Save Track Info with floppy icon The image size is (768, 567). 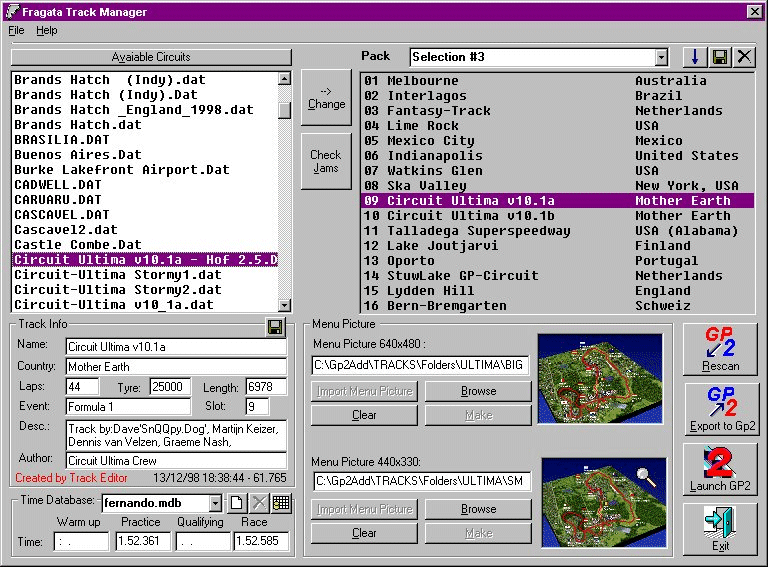click(275, 327)
